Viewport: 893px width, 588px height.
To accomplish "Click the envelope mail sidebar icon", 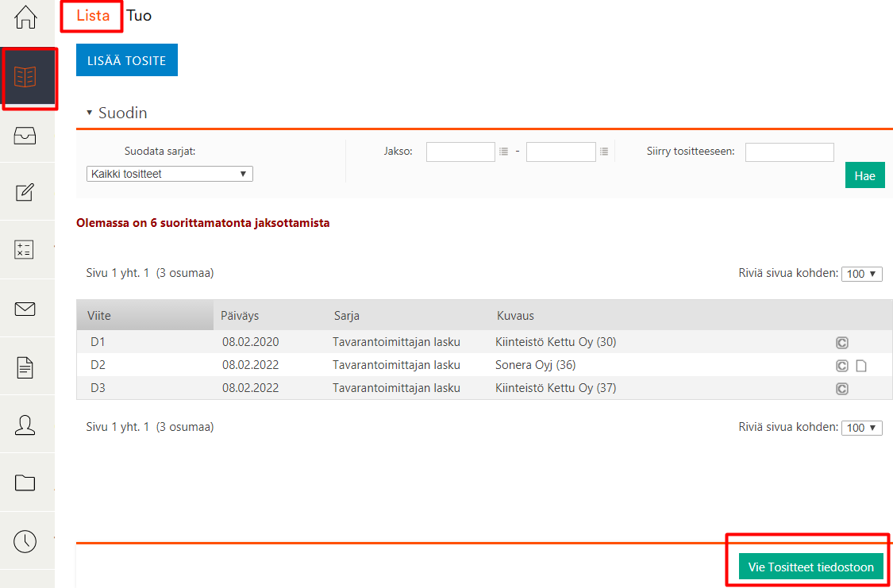I will 25,309.
